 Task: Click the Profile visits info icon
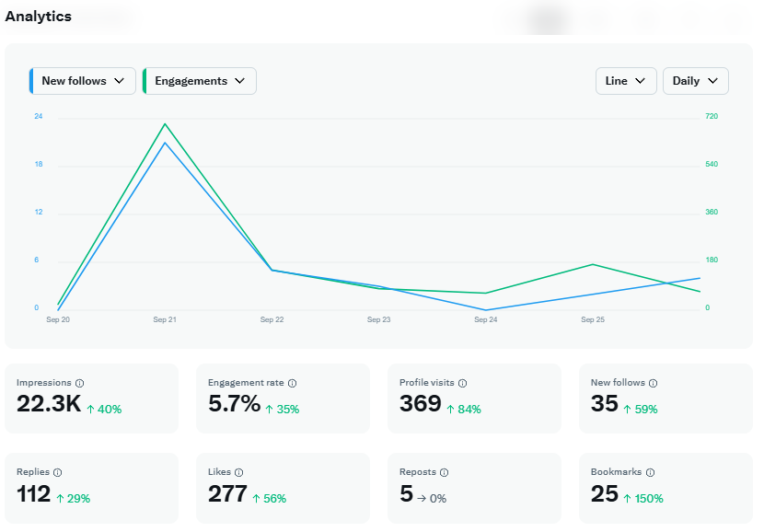[x=463, y=384]
